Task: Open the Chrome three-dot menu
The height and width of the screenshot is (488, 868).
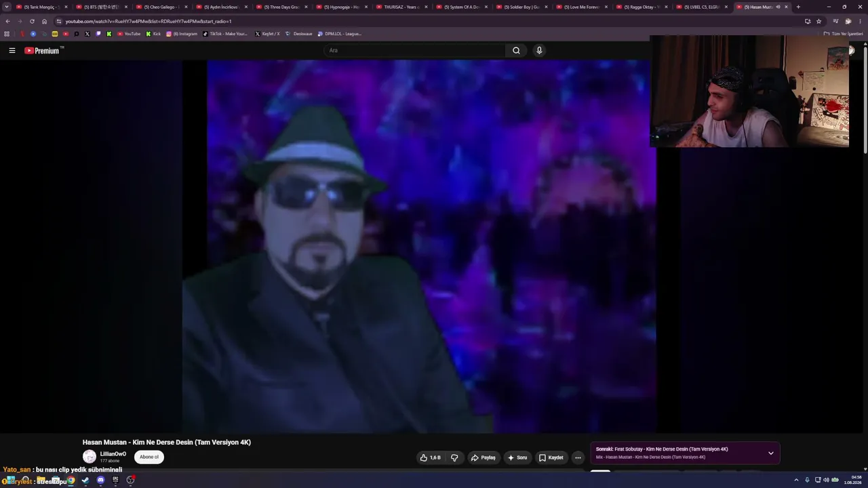Action: coord(860,21)
